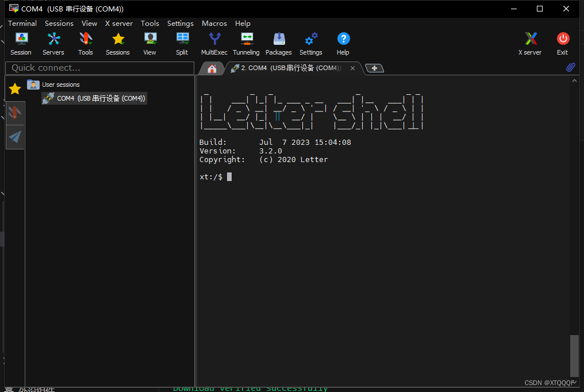This screenshot has width=584, height=392.
Task: Open the Tools toolbar icon
Action: click(x=85, y=40)
